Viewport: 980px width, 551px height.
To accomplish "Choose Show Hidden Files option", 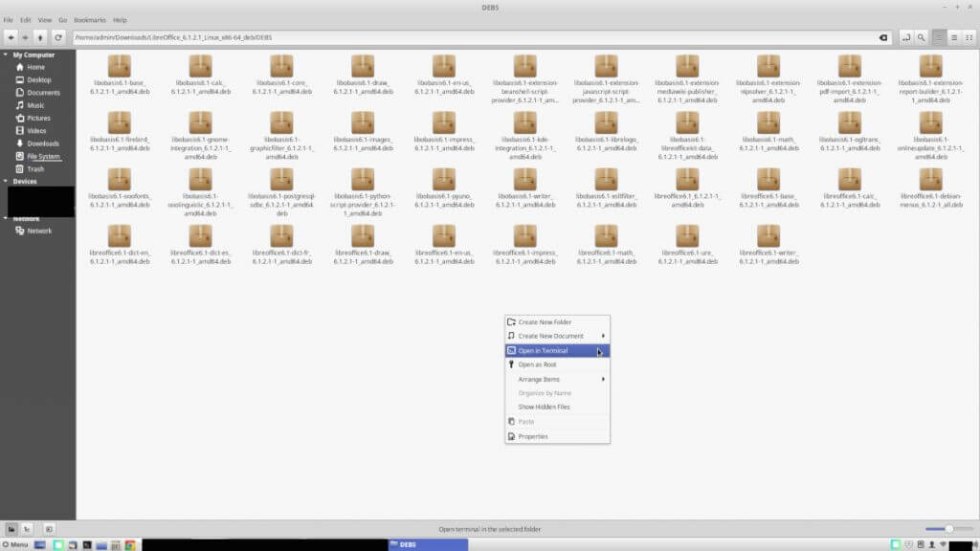I will (544, 407).
